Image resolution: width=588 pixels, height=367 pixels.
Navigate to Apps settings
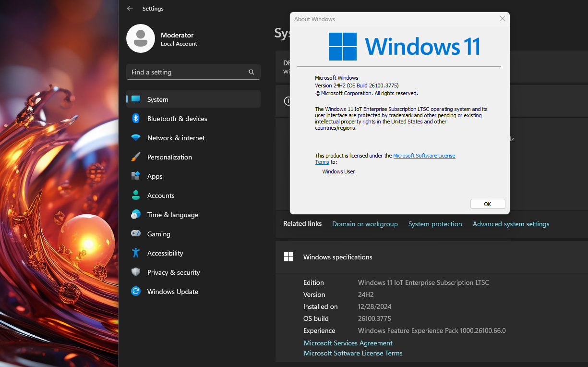[x=193, y=176]
